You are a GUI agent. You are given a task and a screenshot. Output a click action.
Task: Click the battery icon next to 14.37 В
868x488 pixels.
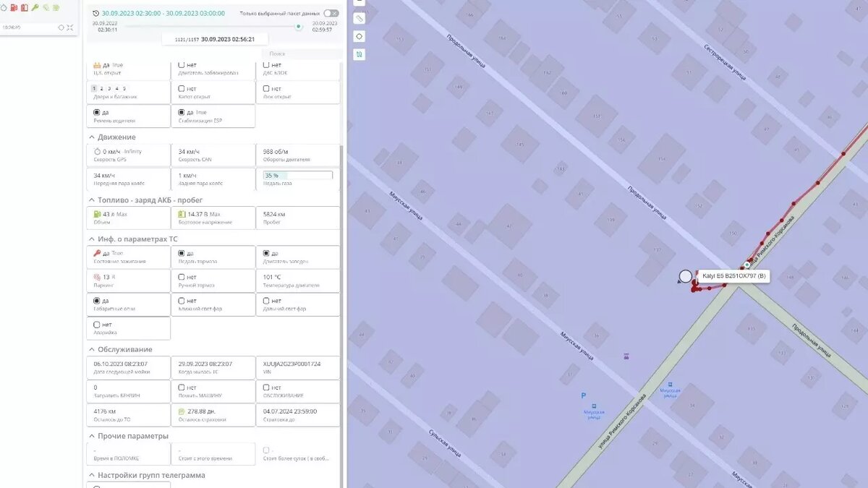tap(182, 214)
